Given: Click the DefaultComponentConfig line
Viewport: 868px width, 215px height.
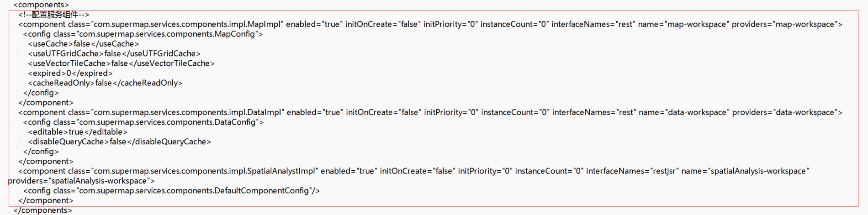Looking at the screenshot, I should pos(171,191).
